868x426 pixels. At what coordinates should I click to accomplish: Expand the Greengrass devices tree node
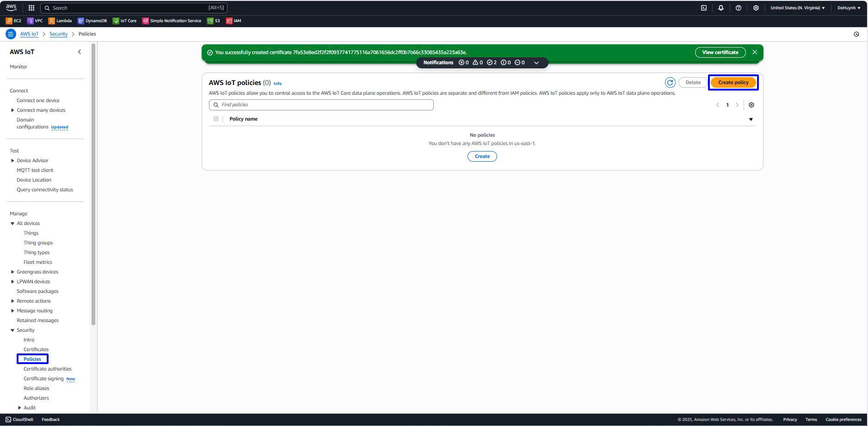pos(12,272)
